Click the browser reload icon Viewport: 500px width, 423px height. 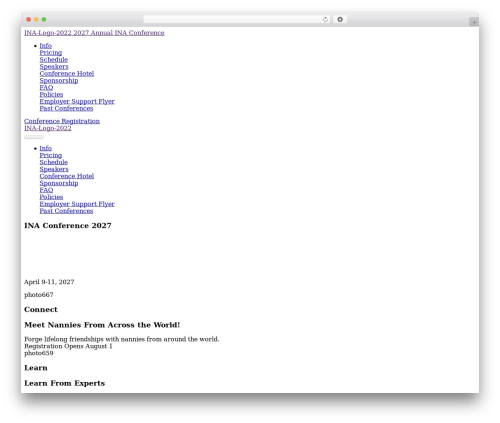[325, 20]
